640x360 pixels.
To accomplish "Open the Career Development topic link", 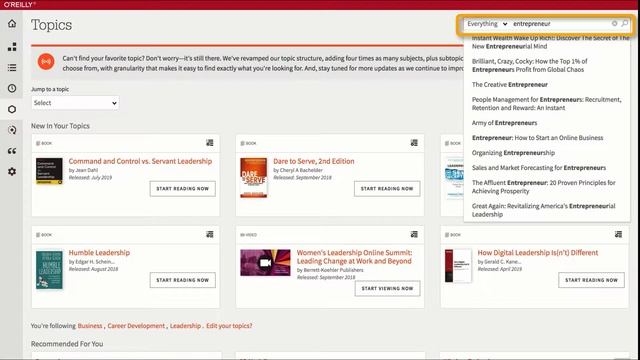I will point(136,326).
